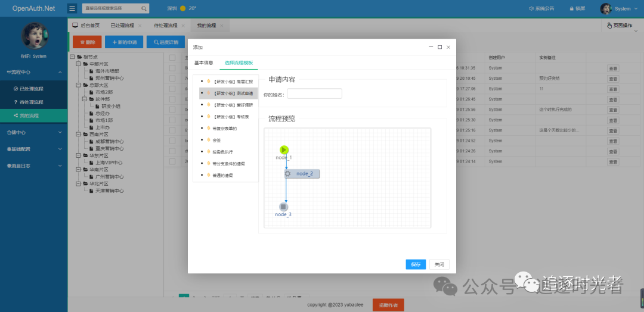Select the node_3 end stop icon
The image size is (644, 312).
(284, 207)
